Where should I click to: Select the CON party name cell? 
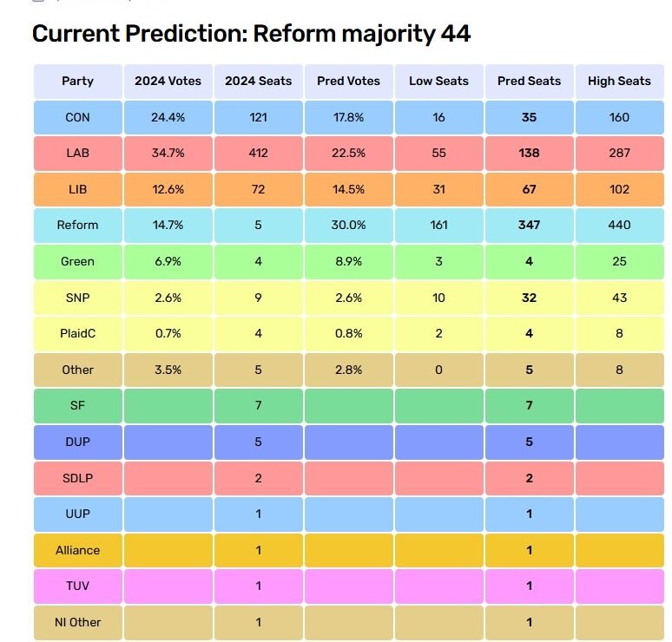77,117
